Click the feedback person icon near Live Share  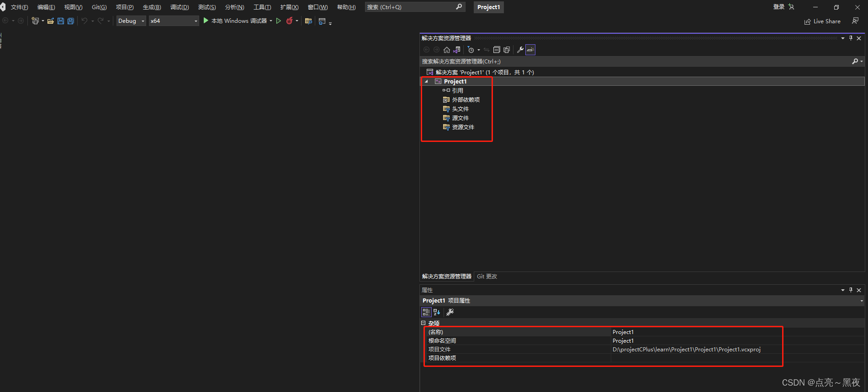(855, 21)
